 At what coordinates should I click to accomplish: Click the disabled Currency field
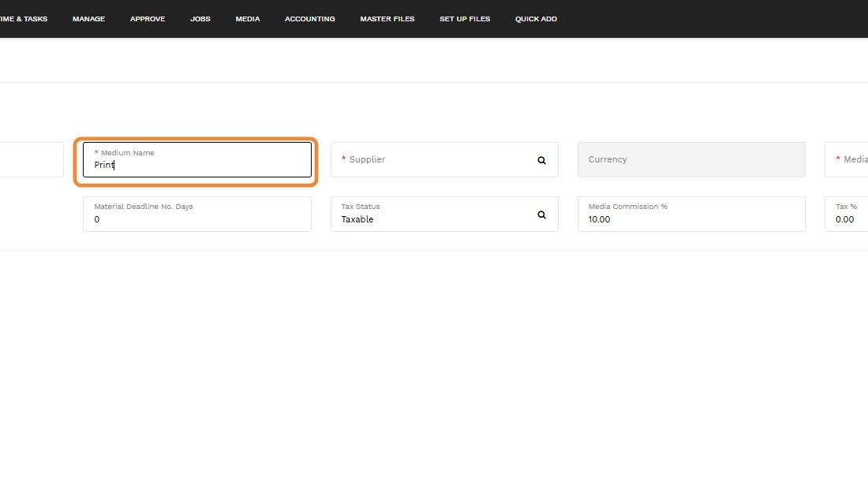pyautogui.click(x=691, y=160)
